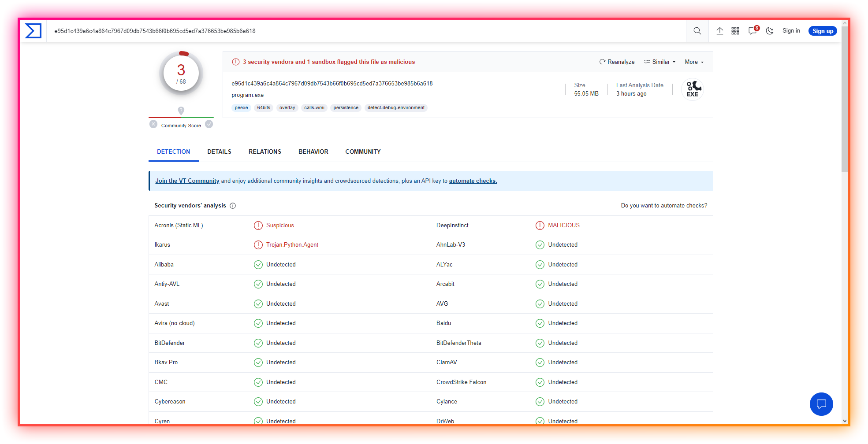Click the Community Score gauge marker
The image size is (868, 444).
click(181, 111)
